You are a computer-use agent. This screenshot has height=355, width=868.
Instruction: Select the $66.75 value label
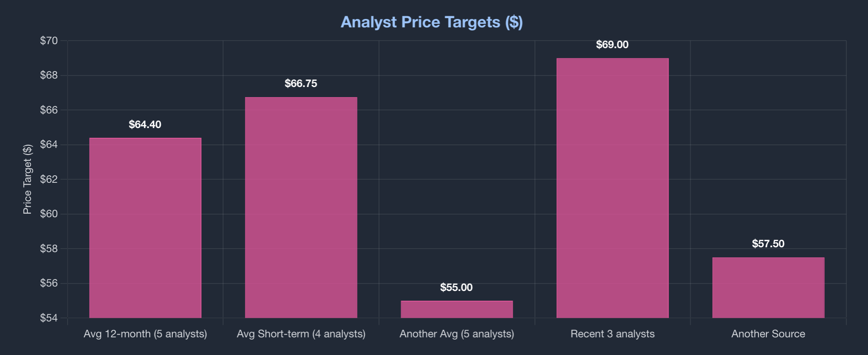click(301, 83)
